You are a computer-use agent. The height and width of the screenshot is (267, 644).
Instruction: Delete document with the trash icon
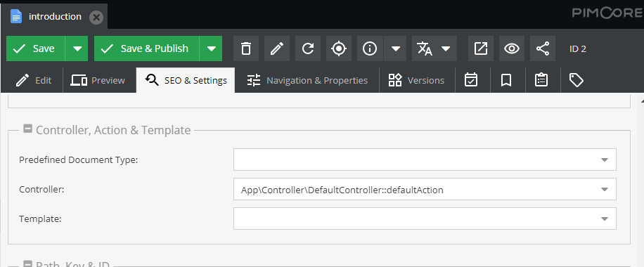pos(246,48)
